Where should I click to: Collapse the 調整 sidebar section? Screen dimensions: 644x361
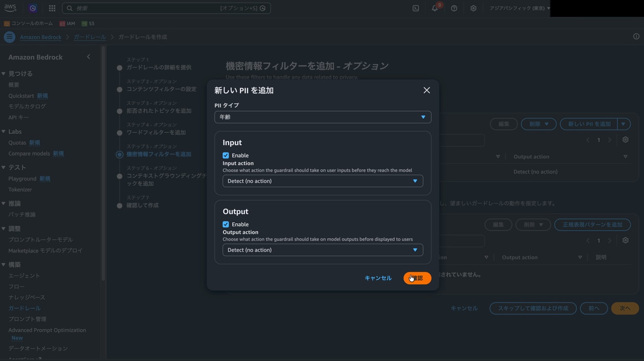[3, 229]
